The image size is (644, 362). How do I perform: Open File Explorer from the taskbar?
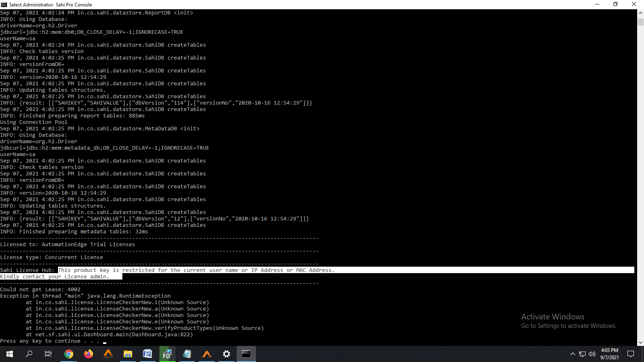click(128, 354)
